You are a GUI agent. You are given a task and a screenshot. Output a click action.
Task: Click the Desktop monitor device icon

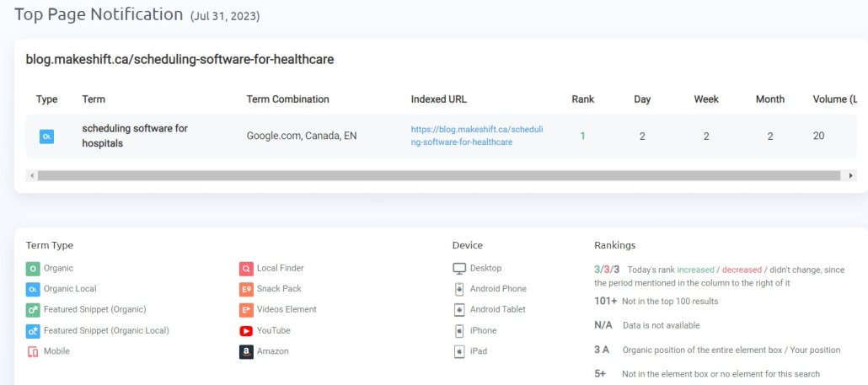pos(459,269)
